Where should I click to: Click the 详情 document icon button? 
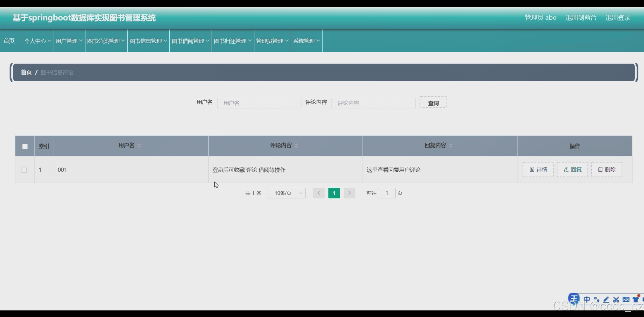tap(538, 170)
